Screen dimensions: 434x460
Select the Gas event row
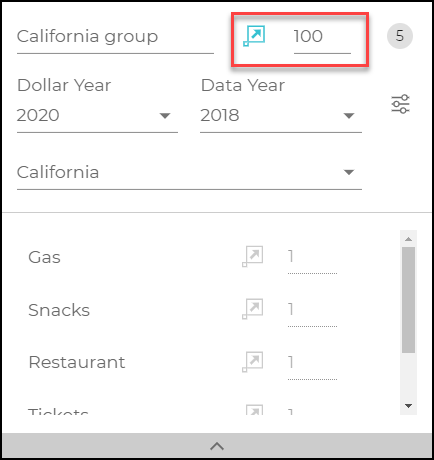200,257
